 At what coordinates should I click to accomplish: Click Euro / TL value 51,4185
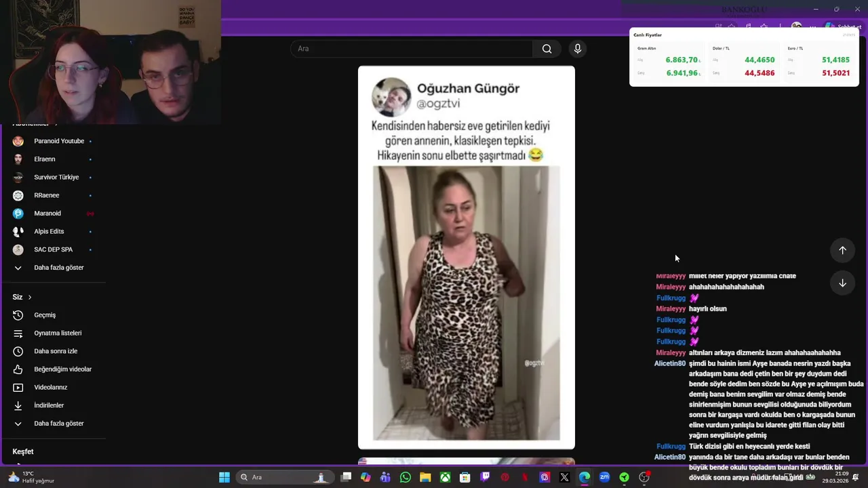coord(835,60)
